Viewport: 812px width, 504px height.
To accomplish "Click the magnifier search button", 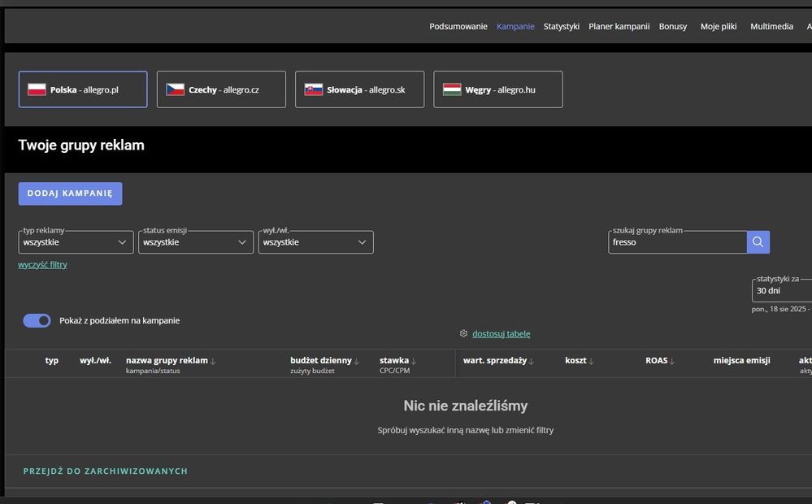I will pyautogui.click(x=758, y=242).
